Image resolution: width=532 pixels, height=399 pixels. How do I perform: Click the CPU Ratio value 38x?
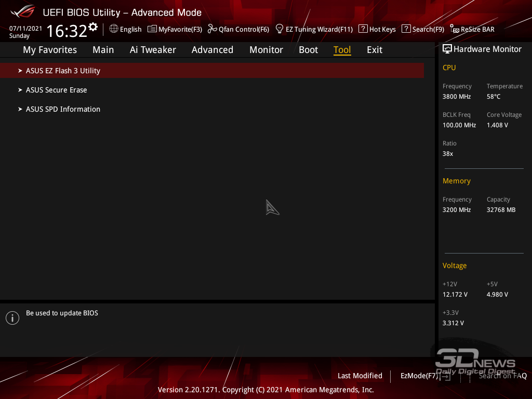[x=448, y=154]
